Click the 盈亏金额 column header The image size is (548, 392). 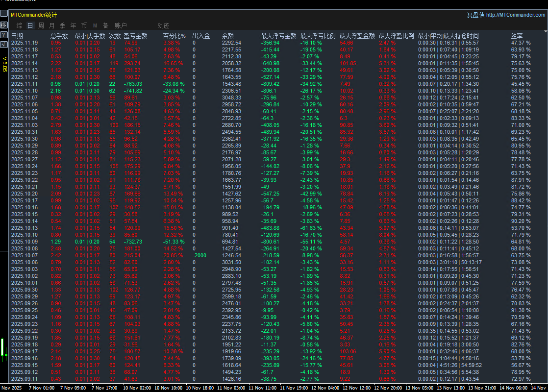[136, 36]
